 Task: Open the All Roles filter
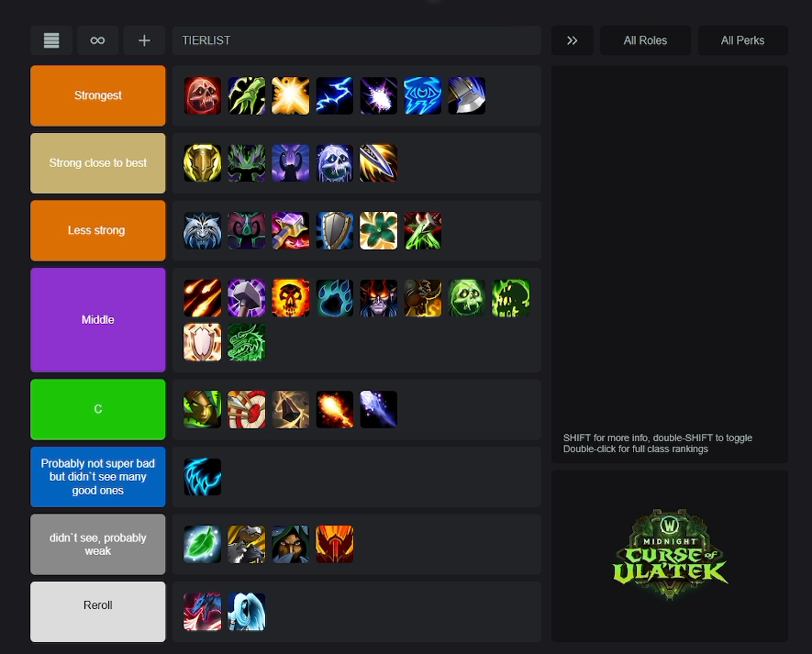point(645,40)
